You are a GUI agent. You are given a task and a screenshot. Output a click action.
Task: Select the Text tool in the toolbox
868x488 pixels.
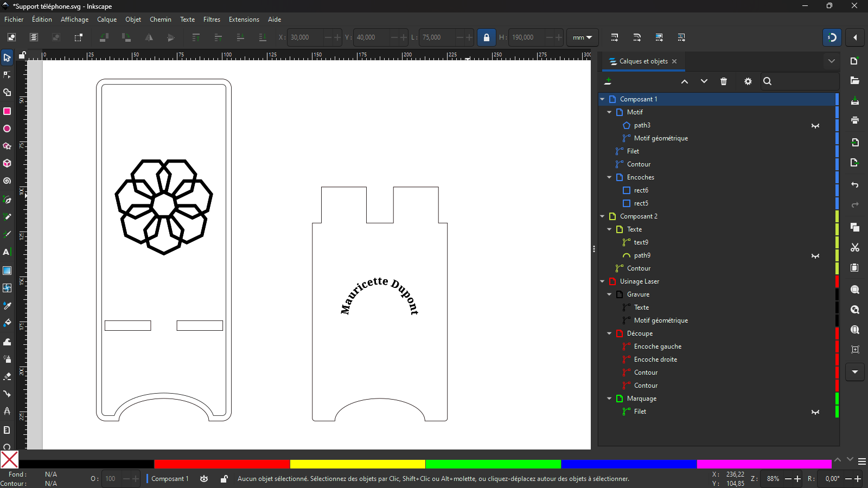7,252
